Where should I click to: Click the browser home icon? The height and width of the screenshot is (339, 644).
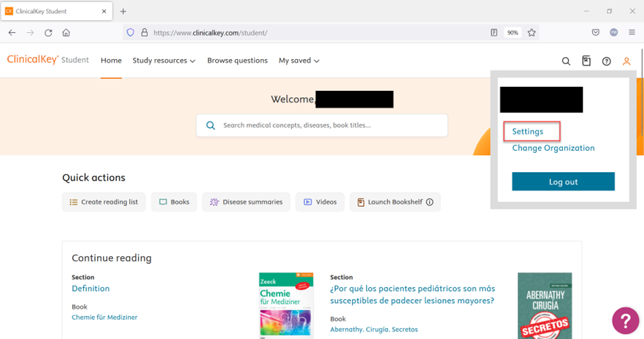tap(66, 32)
